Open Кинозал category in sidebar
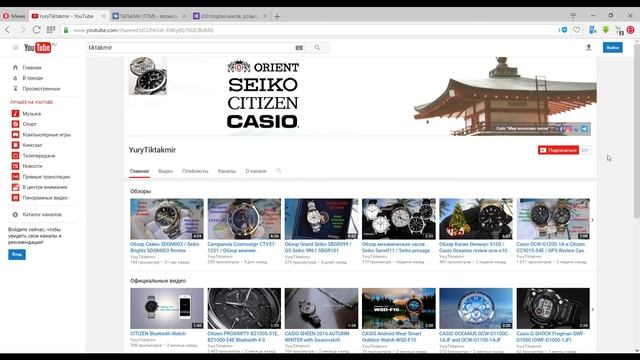The image size is (640, 360). [x=32, y=145]
